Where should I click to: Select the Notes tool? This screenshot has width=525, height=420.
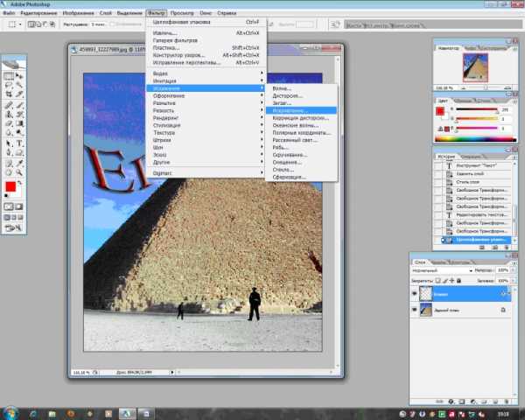point(9,164)
